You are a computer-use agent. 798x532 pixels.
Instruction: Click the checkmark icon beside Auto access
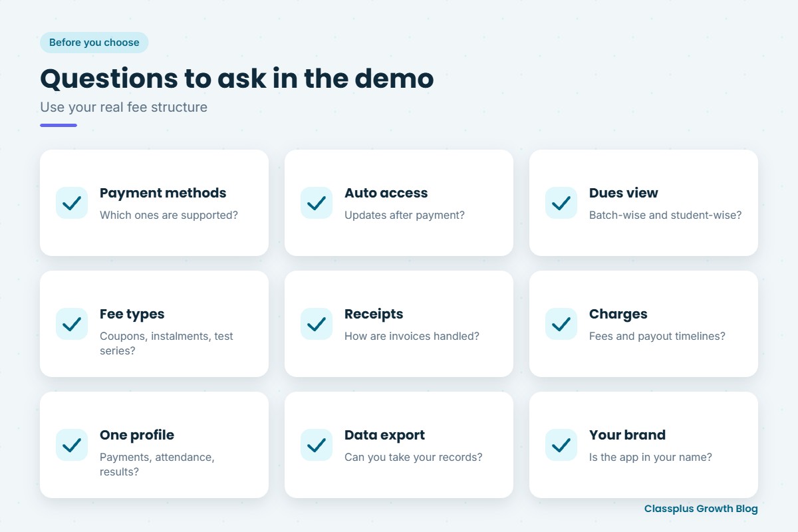[x=317, y=203]
